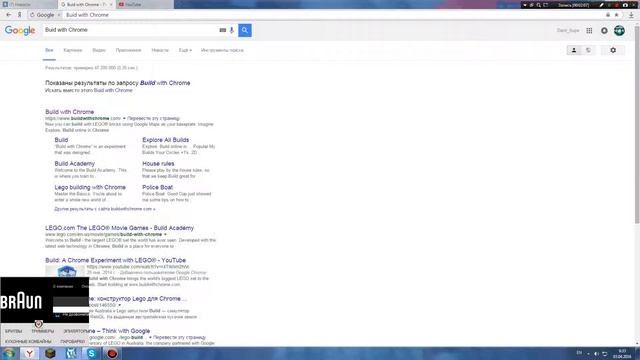Open the Windows Start menu
This screenshot has width=640, height=360.
click(9, 353)
